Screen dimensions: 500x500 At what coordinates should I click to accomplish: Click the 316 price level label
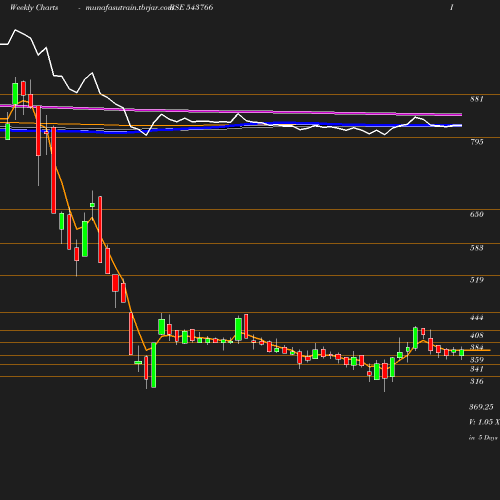coord(477,381)
